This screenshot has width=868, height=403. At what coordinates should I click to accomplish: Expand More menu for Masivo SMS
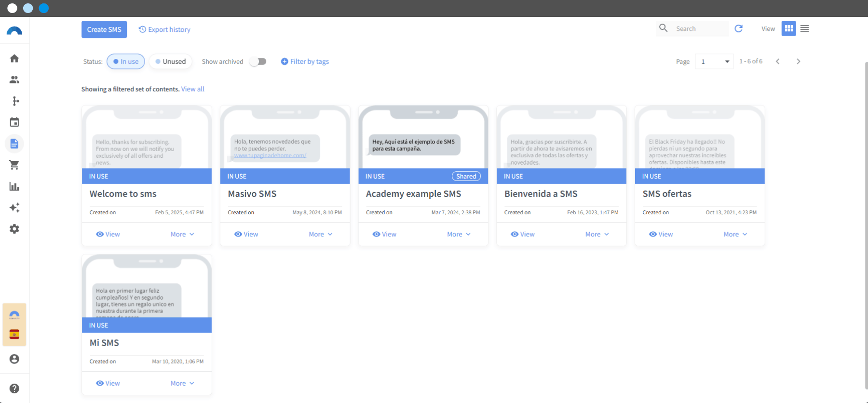[x=321, y=234]
